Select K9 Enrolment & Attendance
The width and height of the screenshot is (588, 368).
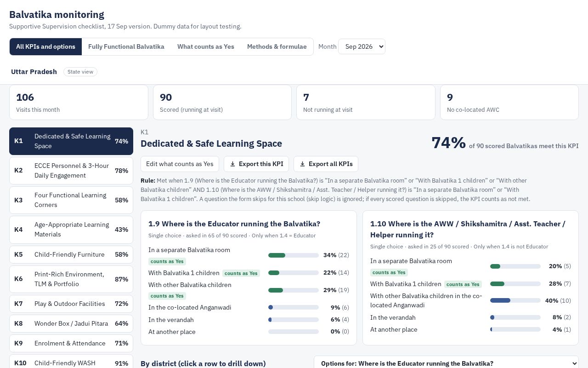point(71,344)
